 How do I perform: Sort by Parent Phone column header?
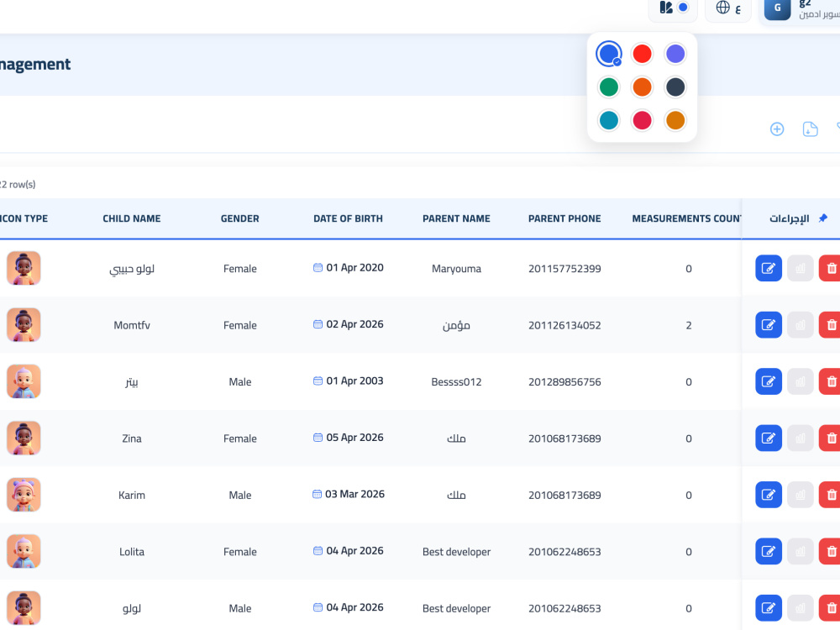(x=564, y=218)
